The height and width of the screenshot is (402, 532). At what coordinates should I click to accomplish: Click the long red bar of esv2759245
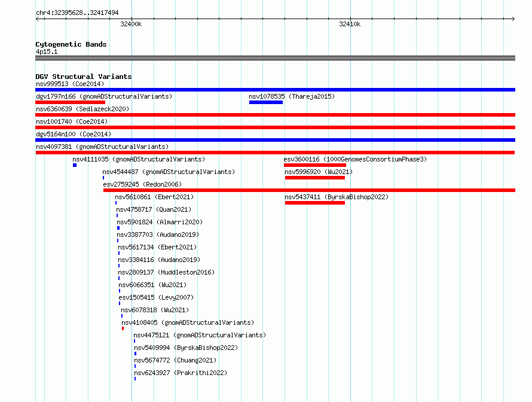310,190
